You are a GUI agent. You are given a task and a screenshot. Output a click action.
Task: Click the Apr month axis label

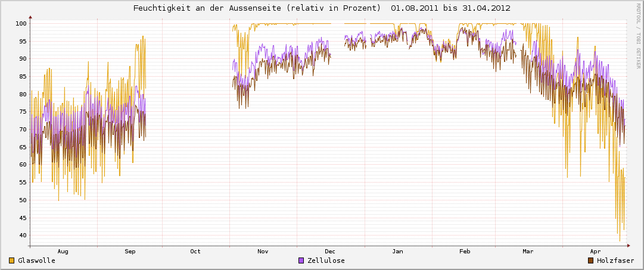tap(596, 251)
